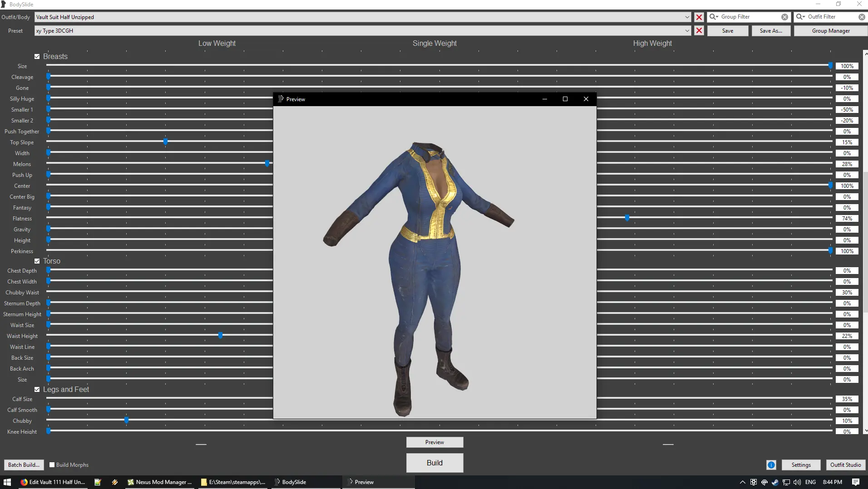Click the Preview button above Build
Screen dimensions: 868x489
pyautogui.click(x=434, y=442)
